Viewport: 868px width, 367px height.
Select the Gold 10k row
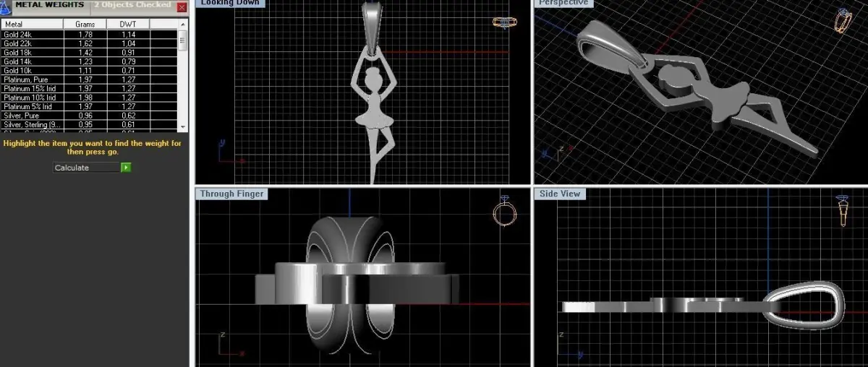[x=89, y=70]
